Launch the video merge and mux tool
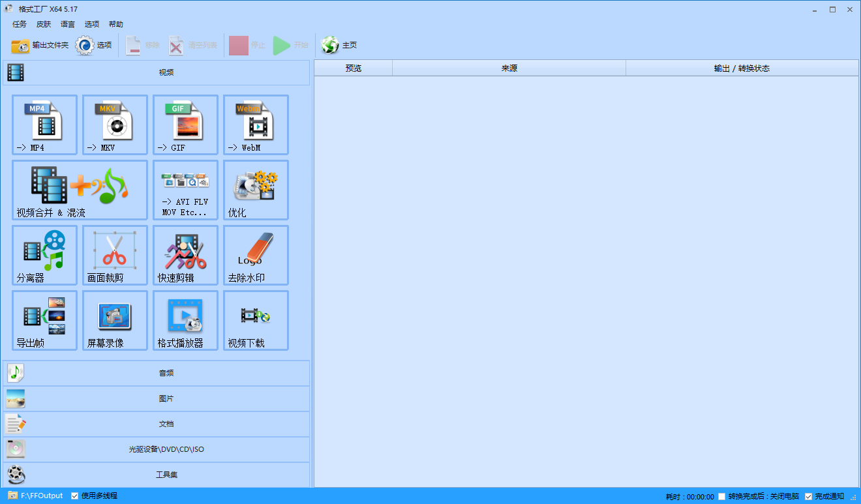The width and height of the screenshot is (861, 504). (x=80, y=190)
